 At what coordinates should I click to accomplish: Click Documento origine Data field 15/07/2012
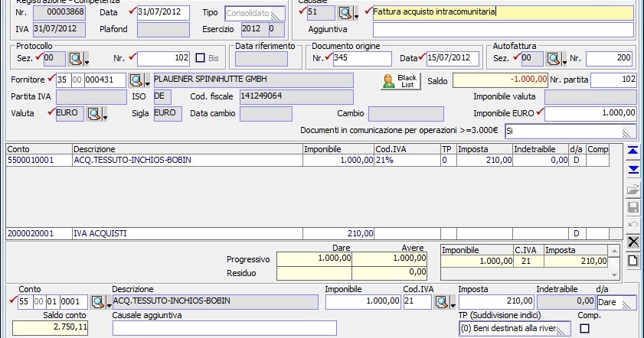point(453,59)
